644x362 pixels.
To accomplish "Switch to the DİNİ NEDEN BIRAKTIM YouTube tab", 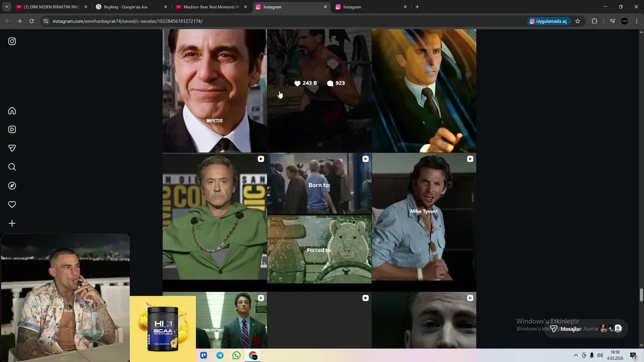I will [x=51, y=7].
